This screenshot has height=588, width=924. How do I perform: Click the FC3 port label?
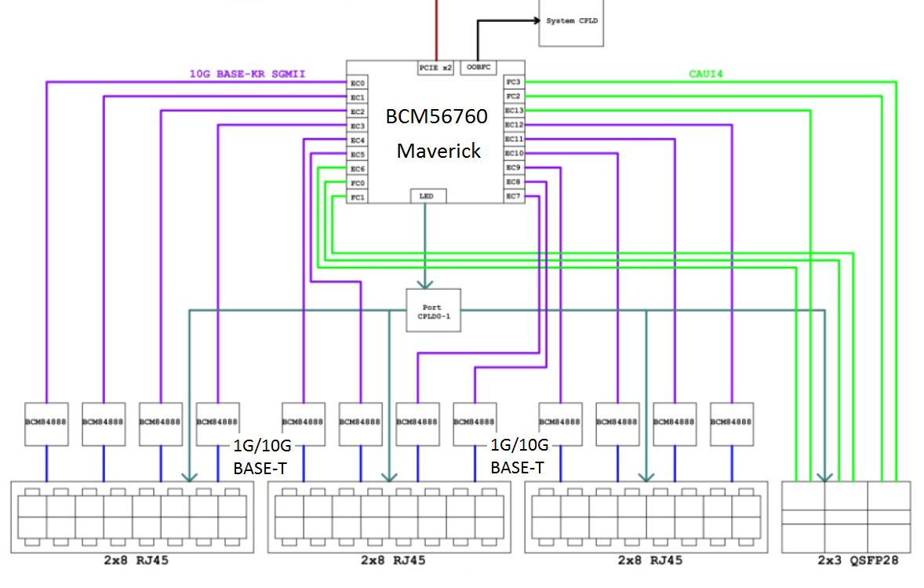coord(514,82)
